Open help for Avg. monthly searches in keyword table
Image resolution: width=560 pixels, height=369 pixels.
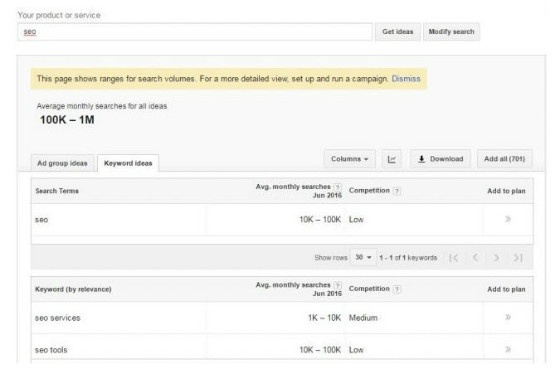coord(337,285)
